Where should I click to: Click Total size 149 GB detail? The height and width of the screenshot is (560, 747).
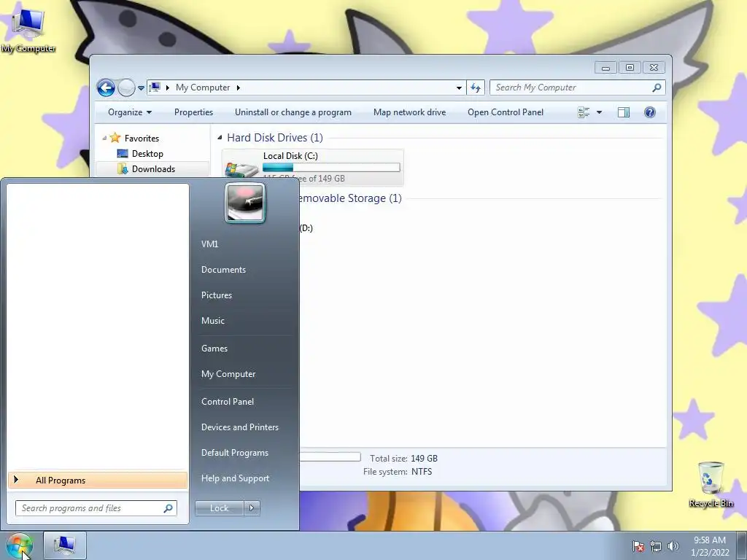click(x=403, y=459)
